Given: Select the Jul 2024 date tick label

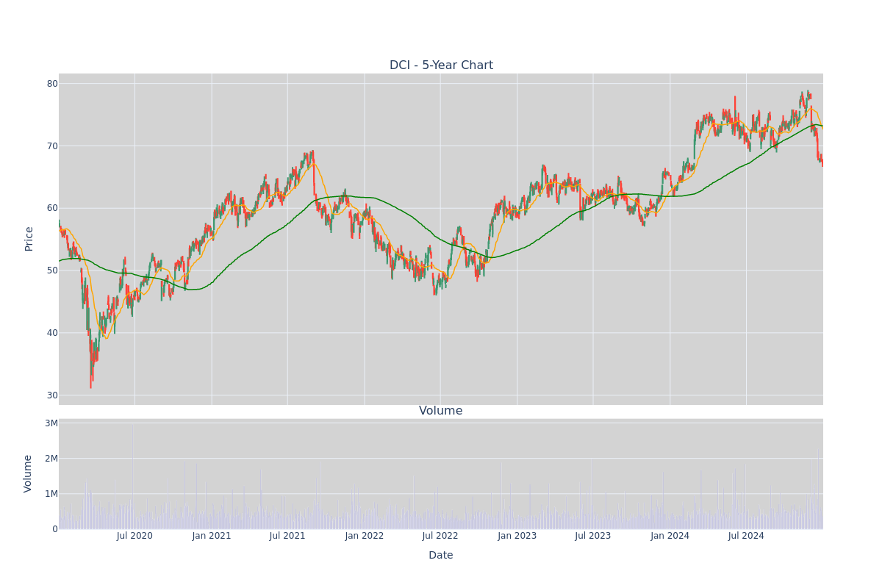Looking at the screenshot, I should pyautogui.click(x=746, y=536).
